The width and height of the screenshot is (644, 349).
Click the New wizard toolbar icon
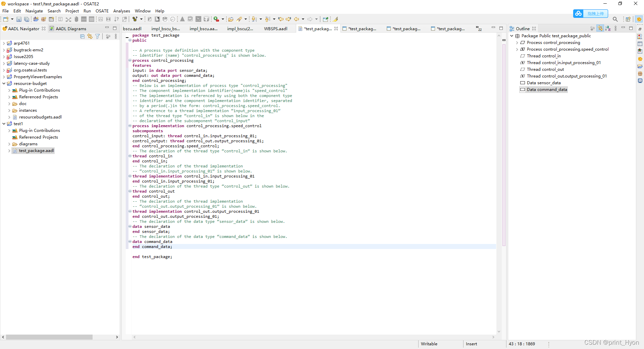(6, 19)
